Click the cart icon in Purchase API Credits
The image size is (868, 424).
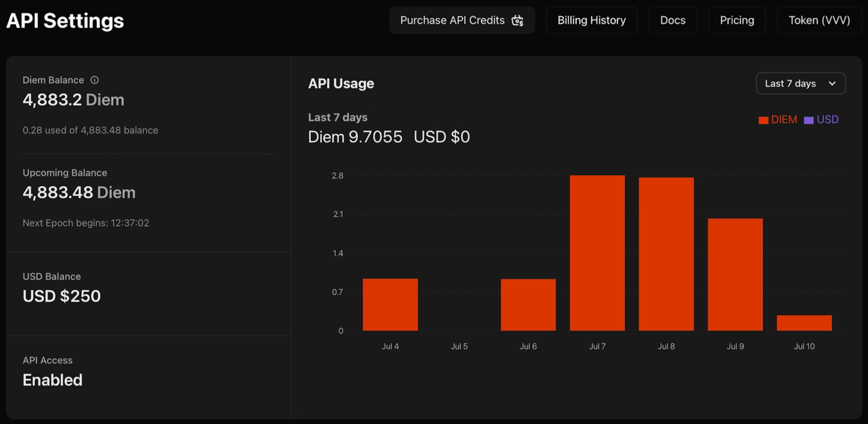pyautogui.click(x=517, y=20)
